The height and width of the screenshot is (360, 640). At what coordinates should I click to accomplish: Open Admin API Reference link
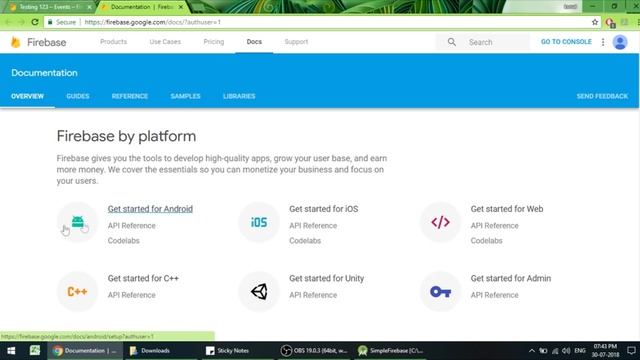click(x=494, y=295)
